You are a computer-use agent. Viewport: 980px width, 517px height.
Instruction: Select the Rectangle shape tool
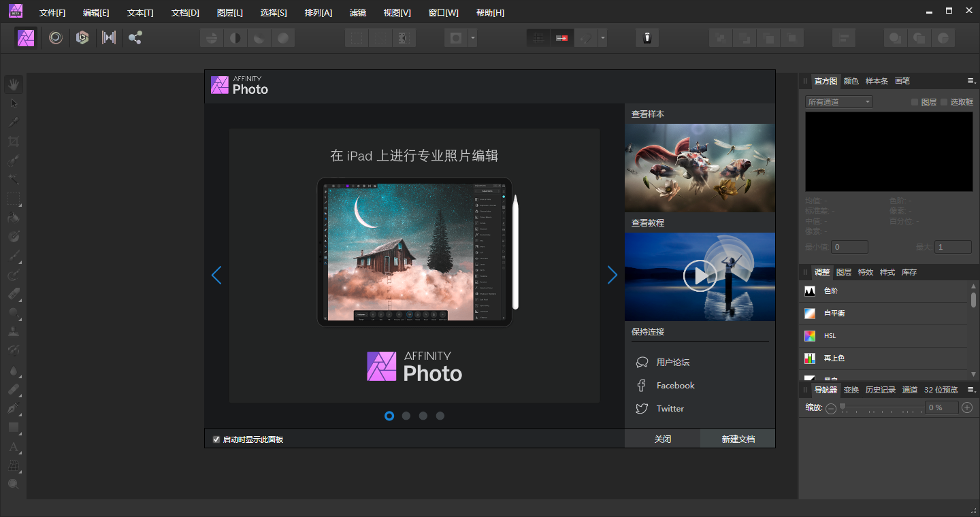pyautogui.click(x=14, y=428)
